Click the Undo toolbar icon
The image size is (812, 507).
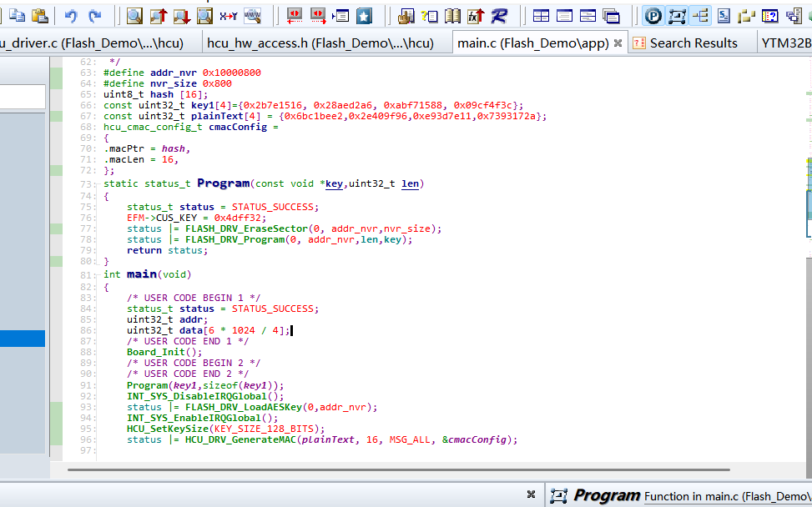tap(73, 14)
